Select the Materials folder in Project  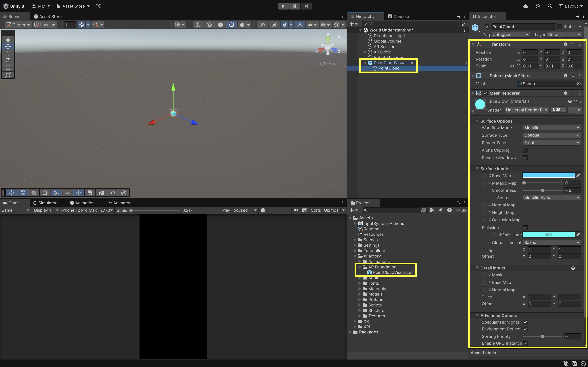(377, 289)
